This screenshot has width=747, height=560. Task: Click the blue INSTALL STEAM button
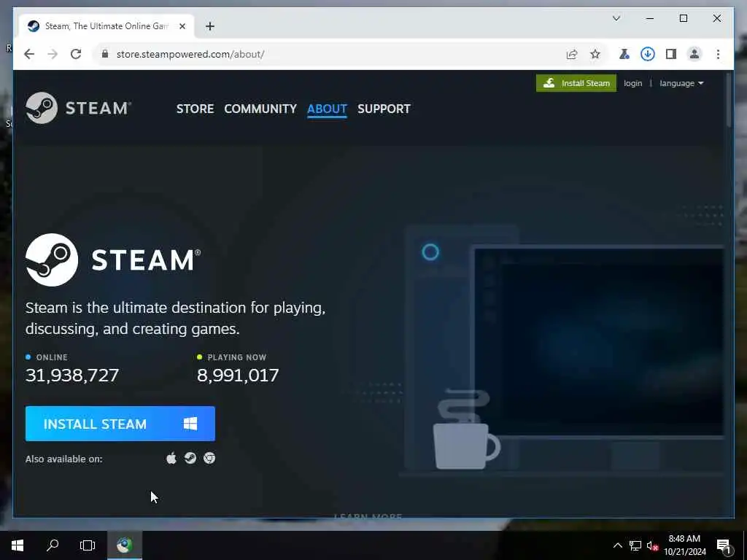click(120, 424)
